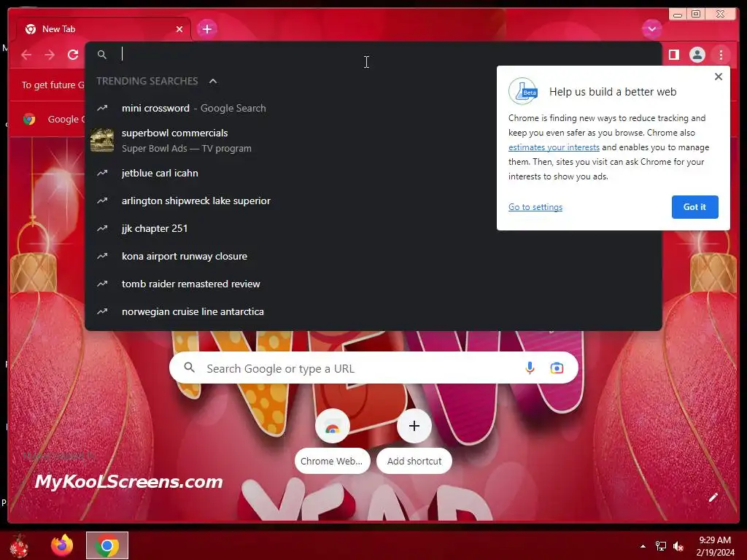Click the Google Chrome icon in infobar

(x=29, y=119)
